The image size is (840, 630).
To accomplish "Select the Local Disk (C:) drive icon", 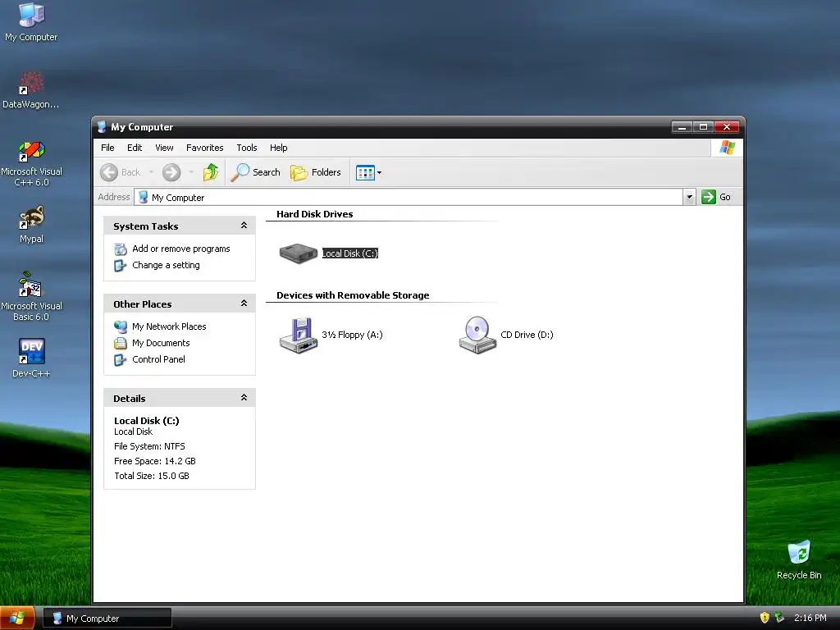I will click(299, 253).
